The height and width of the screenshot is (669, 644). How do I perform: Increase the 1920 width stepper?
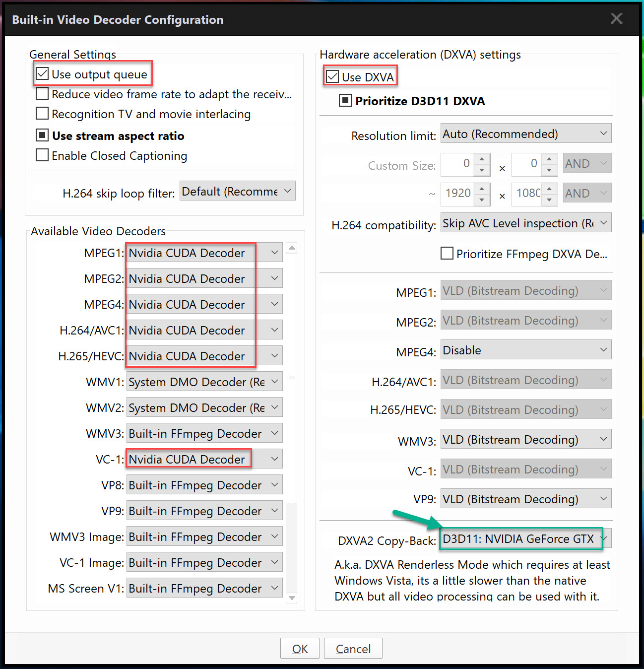click(x=482, y=189)
